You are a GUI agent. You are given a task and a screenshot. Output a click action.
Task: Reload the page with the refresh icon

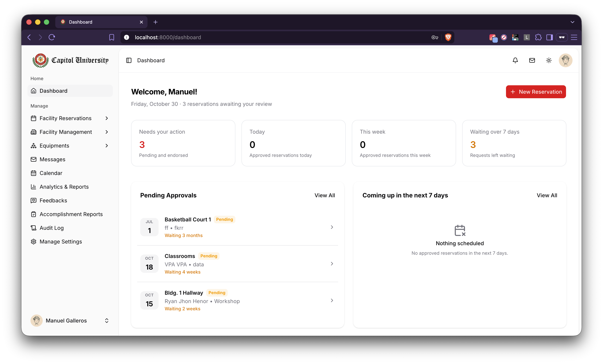click(52, 37)
